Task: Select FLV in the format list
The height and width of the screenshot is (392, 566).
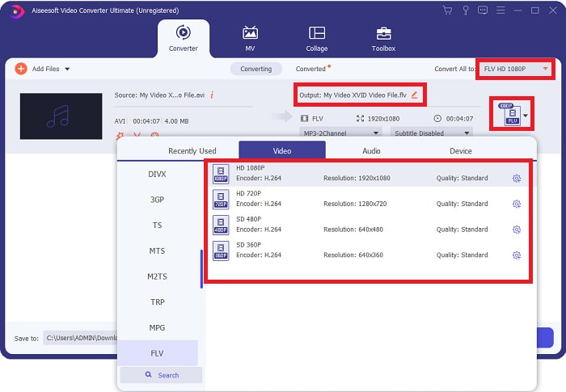Action: [x=158, y=353]
